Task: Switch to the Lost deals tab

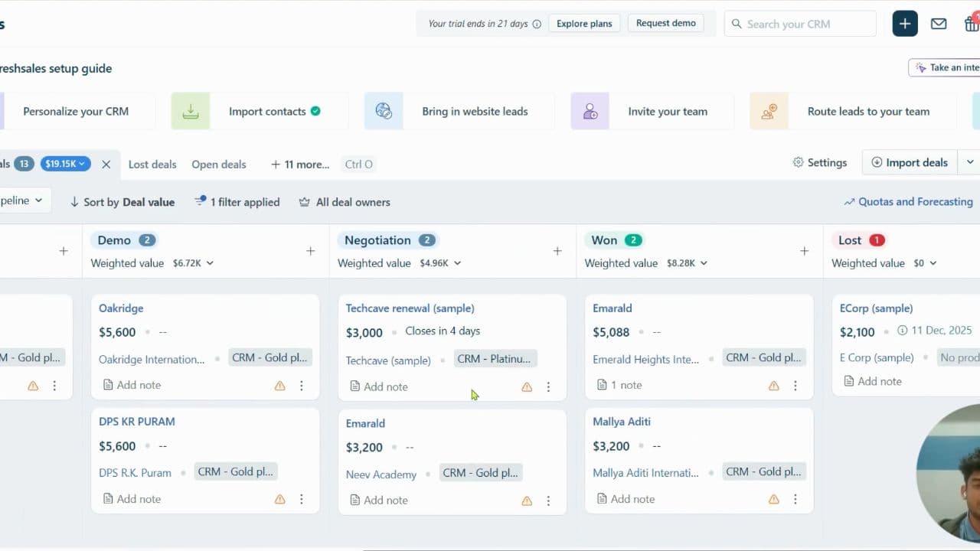Action: [x=152, y=164]
